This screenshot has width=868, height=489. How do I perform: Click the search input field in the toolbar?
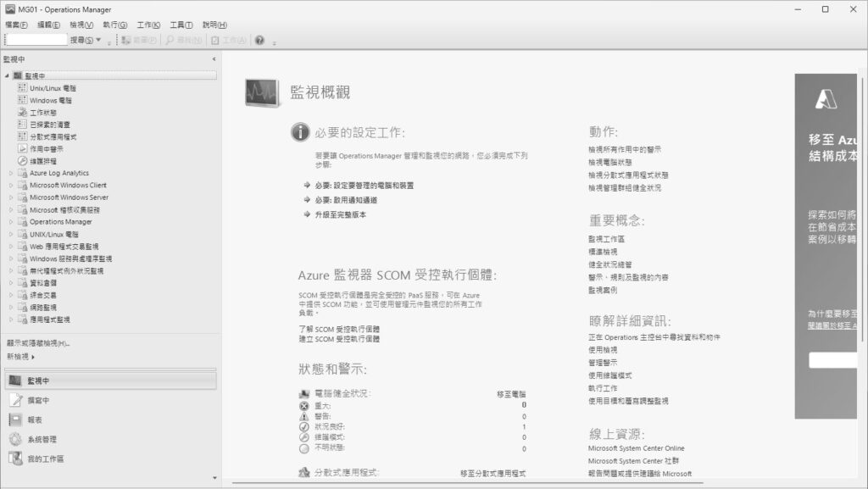point(36,40)
